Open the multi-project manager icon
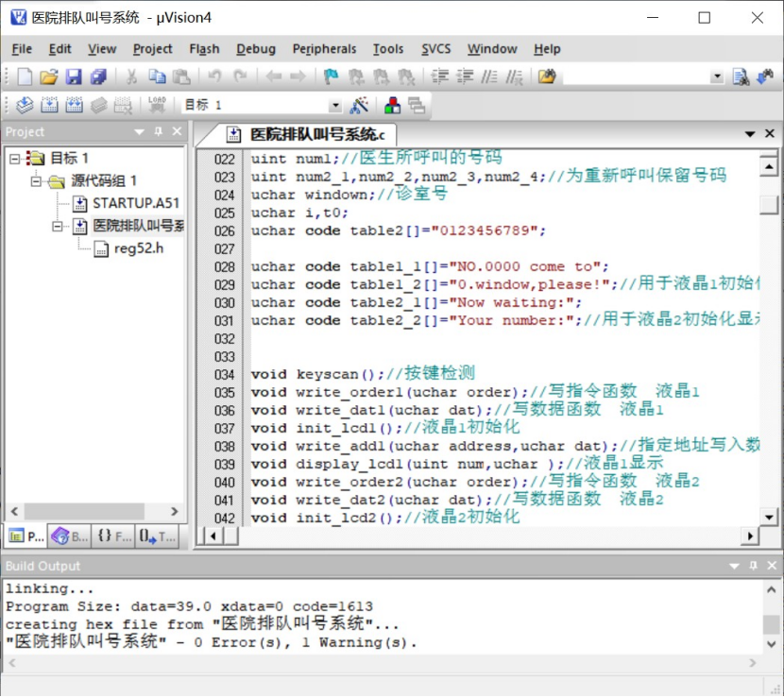The image size is (784, 697). pos(416,105)
